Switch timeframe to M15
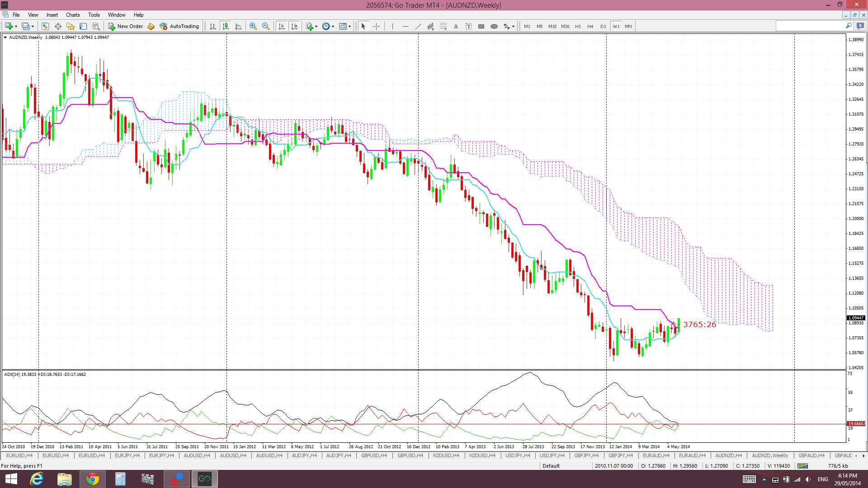 pos(552,26)
